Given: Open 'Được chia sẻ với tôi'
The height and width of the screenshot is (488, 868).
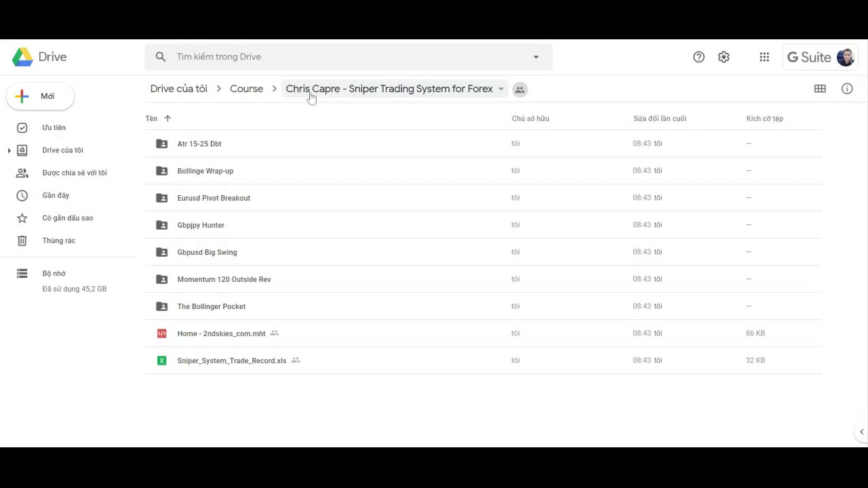Looking at the screenshot, I should (x=74, y=173).
